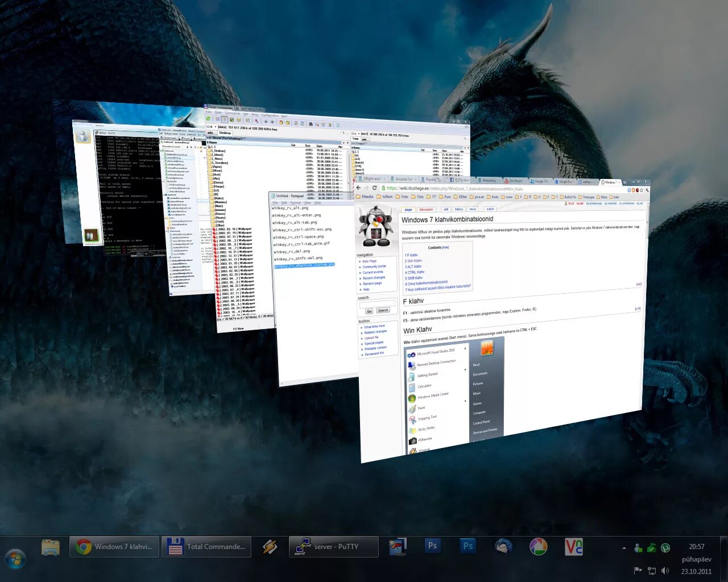728x582 pixels.
Task: Open the VNC icon on the taskbar
Action: 573,547
